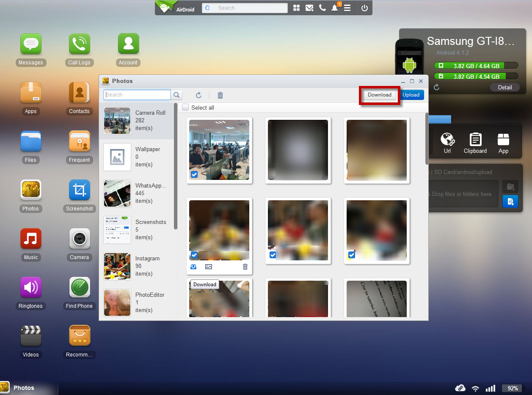Launch the Files manager

30,141
